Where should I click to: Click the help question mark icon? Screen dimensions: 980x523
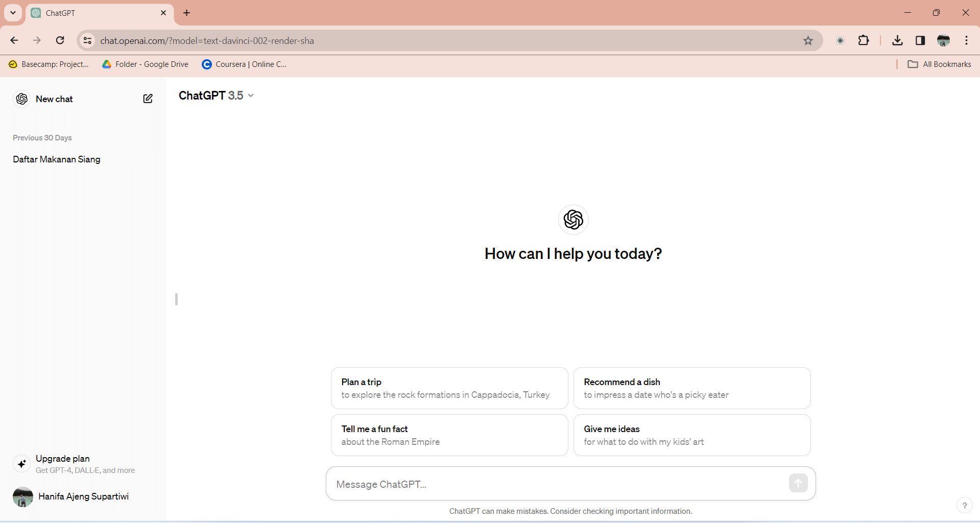[964, 505]
